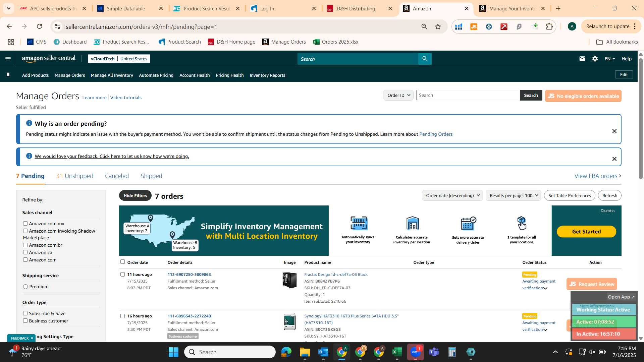Close the feedback request banner

[614, 159]
